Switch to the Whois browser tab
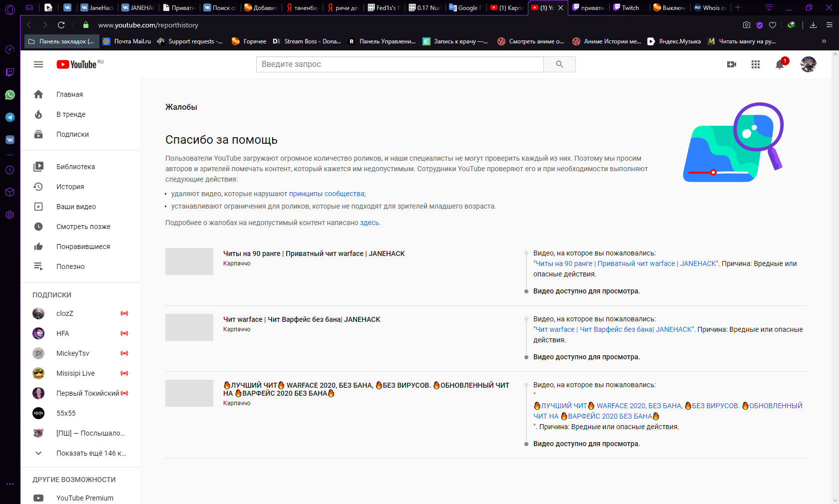839x504 pixels. pyautogui.click(x=710, y=7)
